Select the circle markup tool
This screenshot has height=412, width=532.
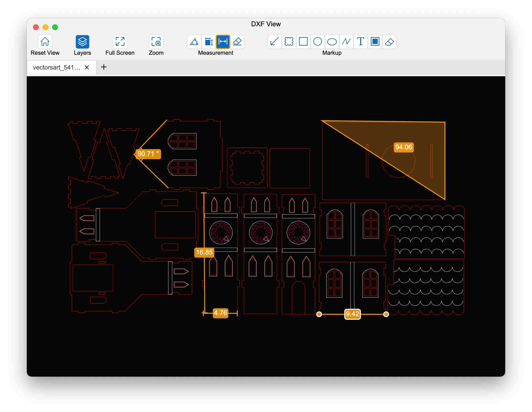[x=318, y=42]
